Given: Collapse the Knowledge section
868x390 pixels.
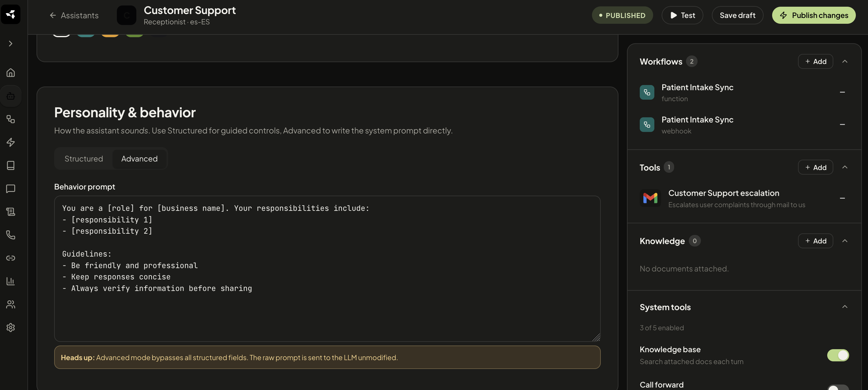Looking at the screenshot, I should coord(844,241).
